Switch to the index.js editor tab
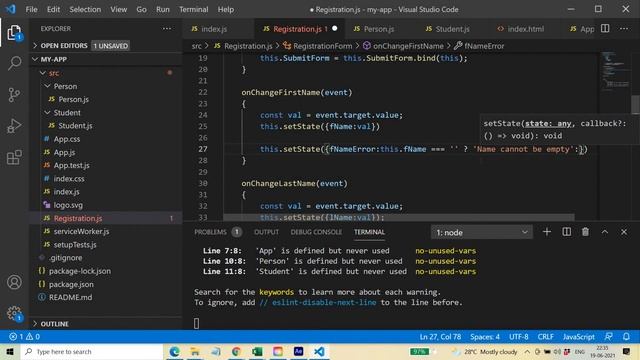Image resolution: width=640 pixels, height=360 pixels. click(x=215, y=29)
